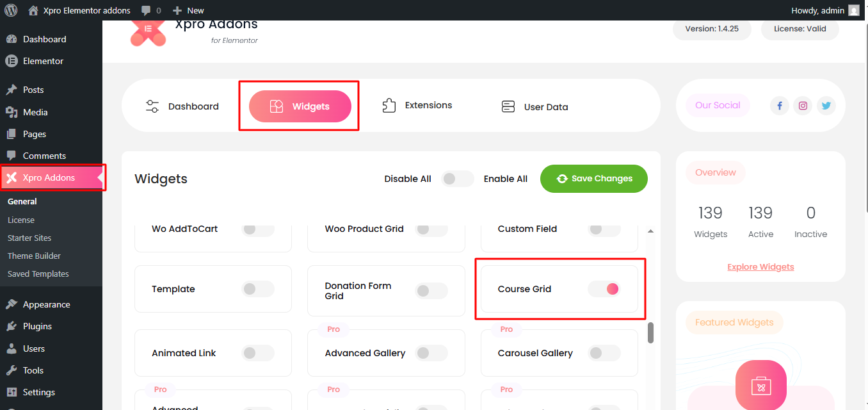Open the Facebook social icon

[x=779, y=106]
